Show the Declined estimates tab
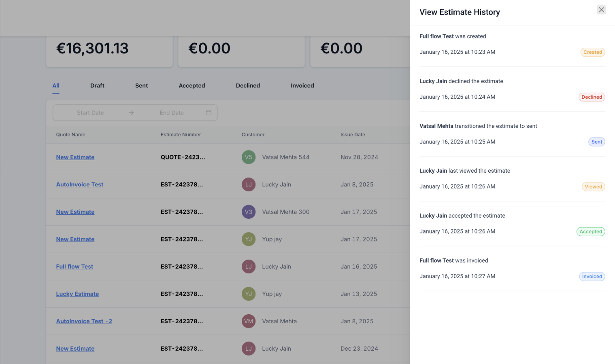The width and height of the screenshot is (615, 364). (x=248, y=86)
